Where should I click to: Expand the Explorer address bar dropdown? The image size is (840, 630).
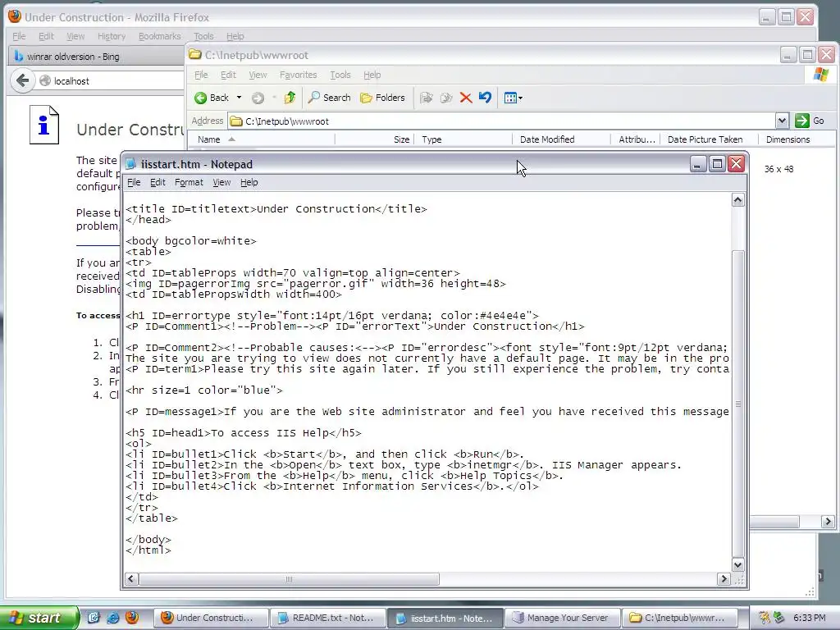pyautogui.click(x=782, y=121)
